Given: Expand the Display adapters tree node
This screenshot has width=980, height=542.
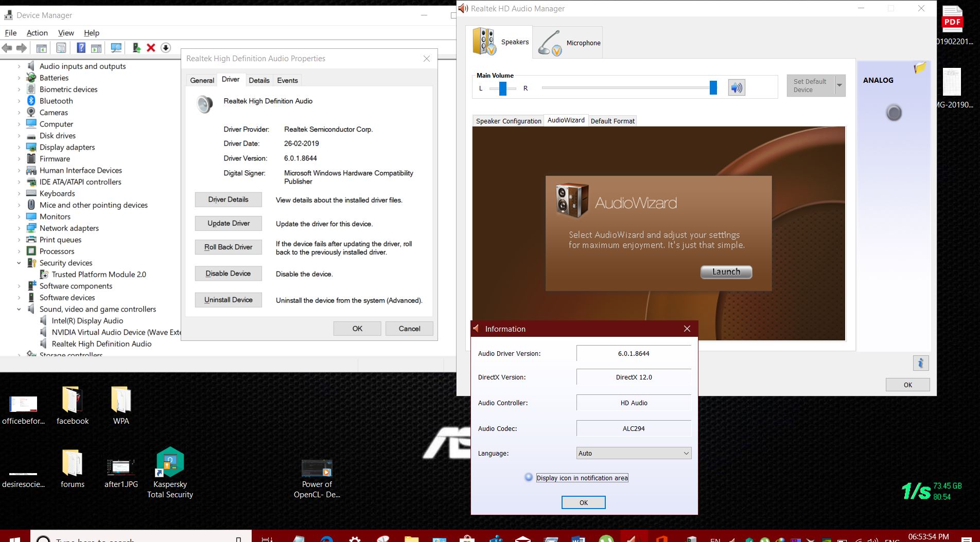Looking at the screenshot, I should tap(19, 147).
